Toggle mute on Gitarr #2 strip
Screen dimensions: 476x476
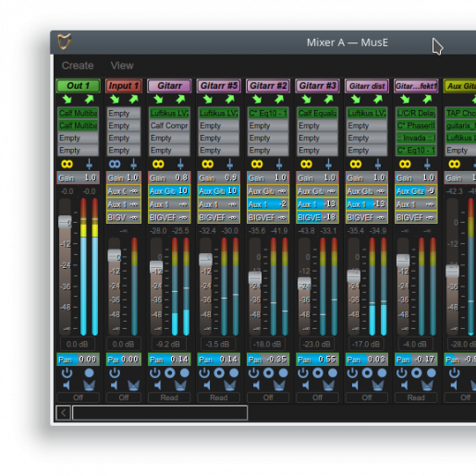pos(257,385)
